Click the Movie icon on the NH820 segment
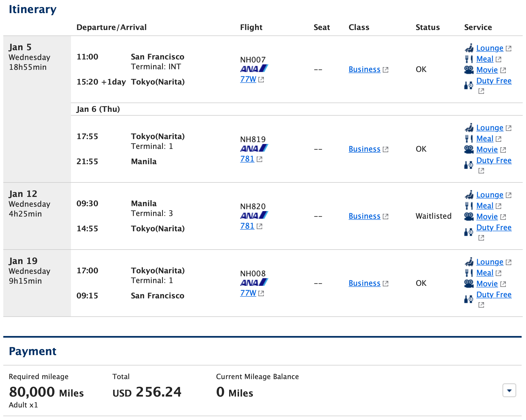 (x=468, y=217)
